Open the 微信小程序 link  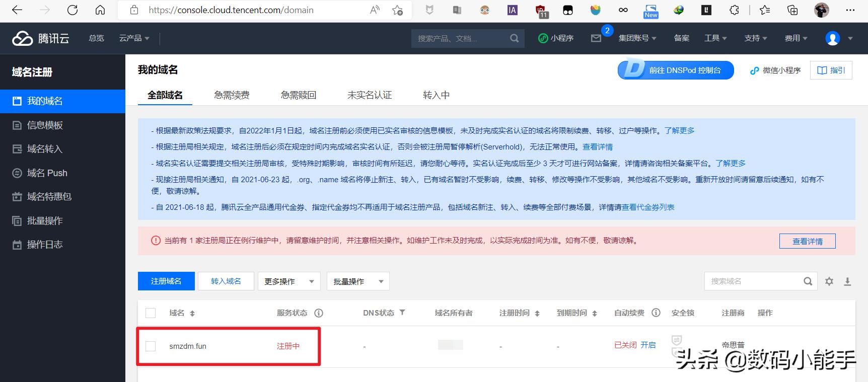point(775,70)
